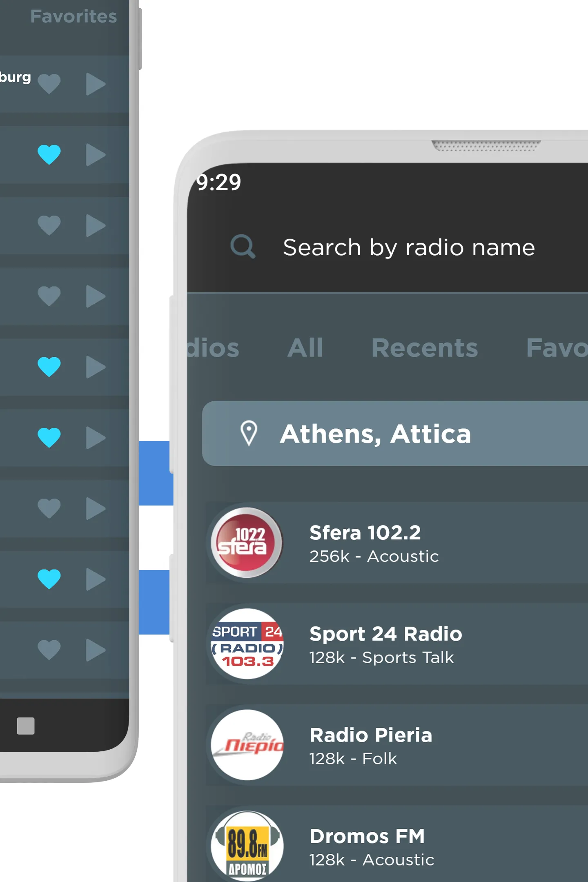Tap the magnifier search icon
Image resolution: width=588 pixels, height=882 pixels.
[x=243, y=247]
